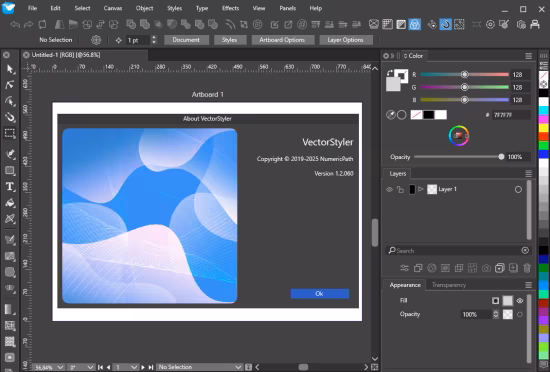Image resolution: width=550 pixels, height=372 pixels.
Task: Click the add new layer icon
Action: [x=499, y=268]
